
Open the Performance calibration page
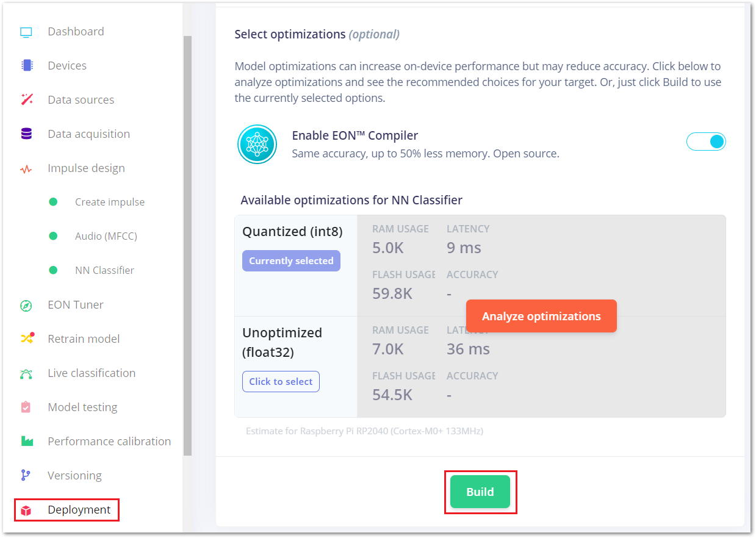109,441
